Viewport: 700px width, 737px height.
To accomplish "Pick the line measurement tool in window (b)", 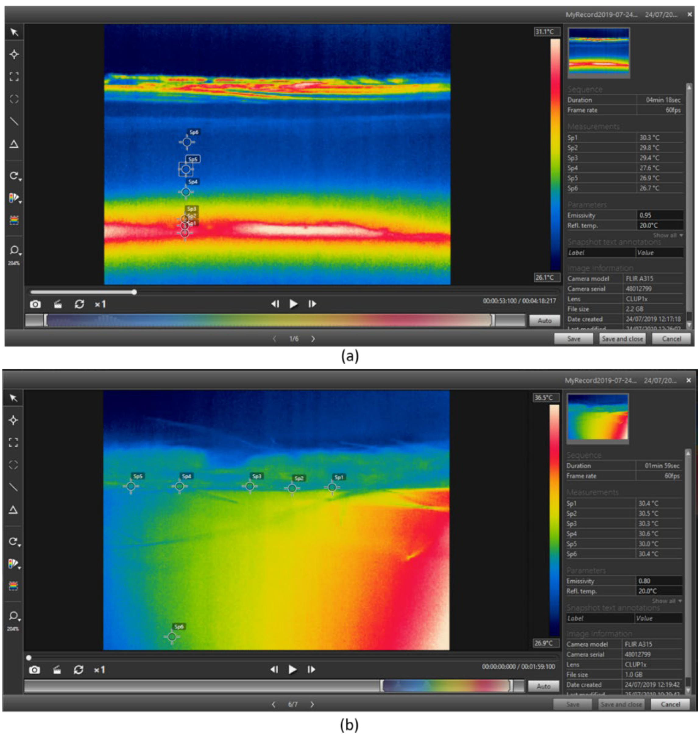I will 13,487.
